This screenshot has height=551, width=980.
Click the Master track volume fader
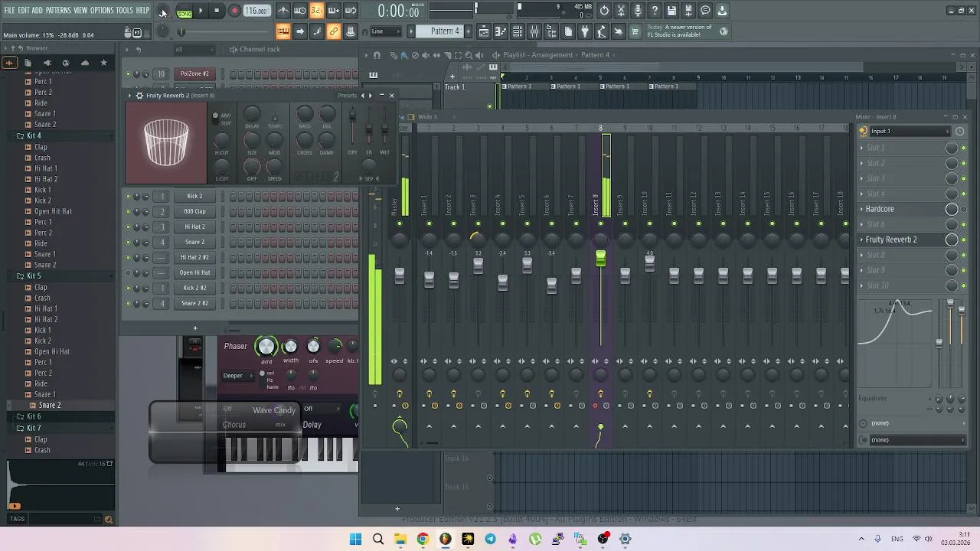point(399,275)
